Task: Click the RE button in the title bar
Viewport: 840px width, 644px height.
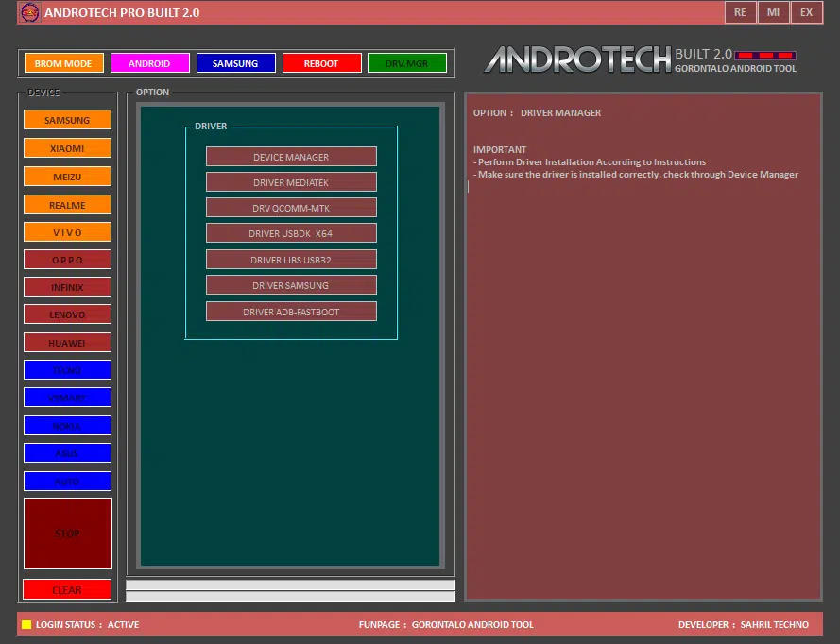Action: click(741, 12)
